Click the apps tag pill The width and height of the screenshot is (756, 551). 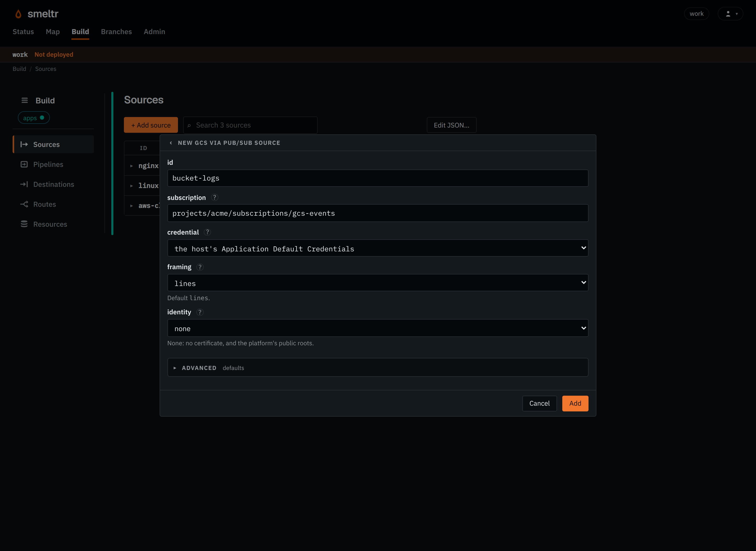tap(34, 118)
